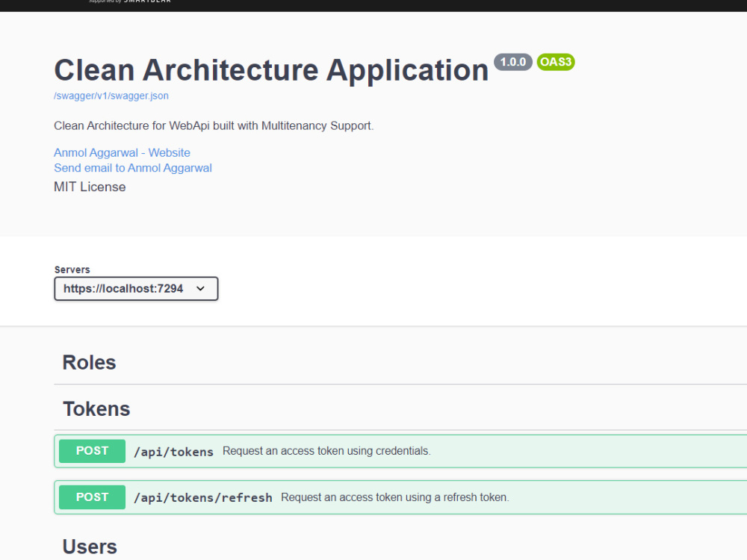Viewport: 747px width, 560px height.
Task: Collapse the Tokens section
Action: [x=96, y=409]
